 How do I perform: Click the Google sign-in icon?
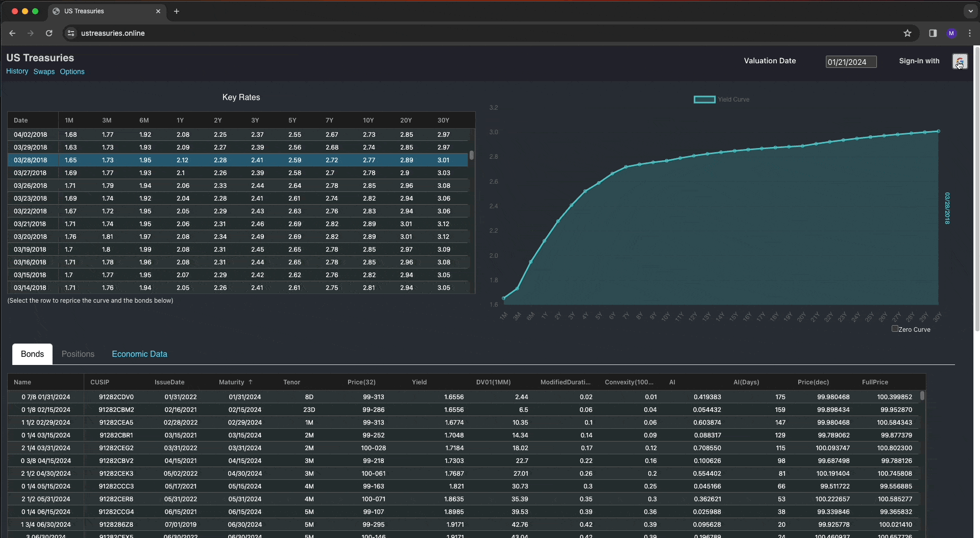[960, 61]
